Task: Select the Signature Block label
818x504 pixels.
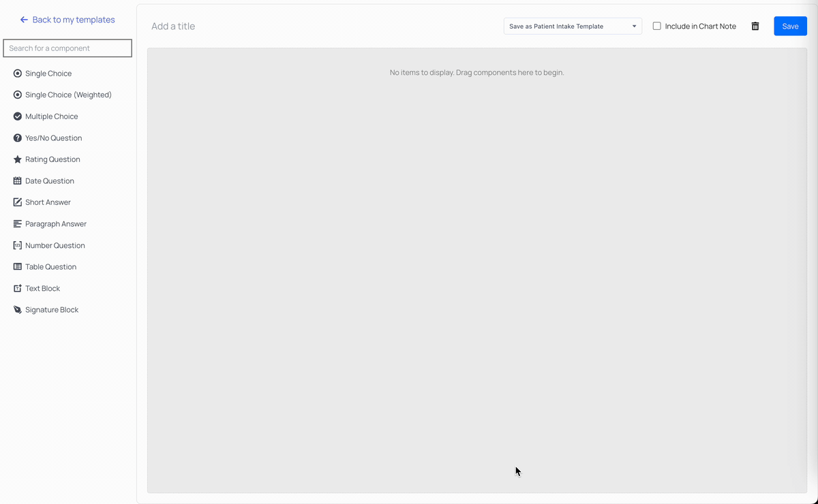Action: (x=52, y=309)
